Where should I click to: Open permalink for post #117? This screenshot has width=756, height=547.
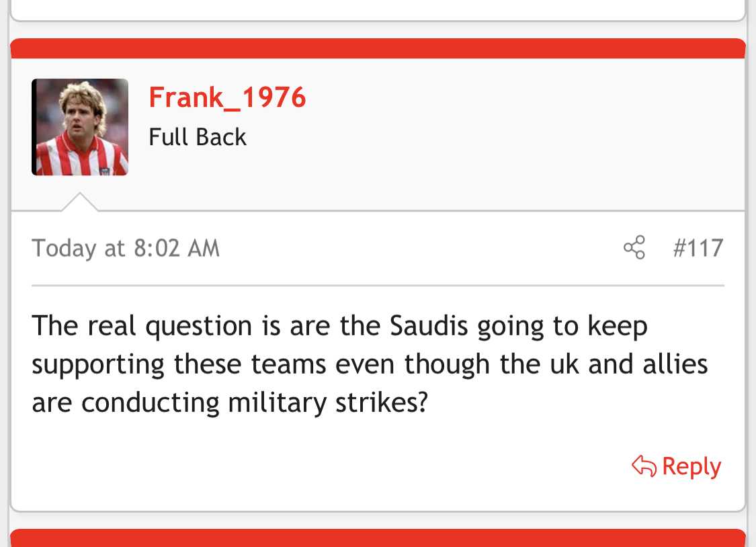(x=698, y=248)
